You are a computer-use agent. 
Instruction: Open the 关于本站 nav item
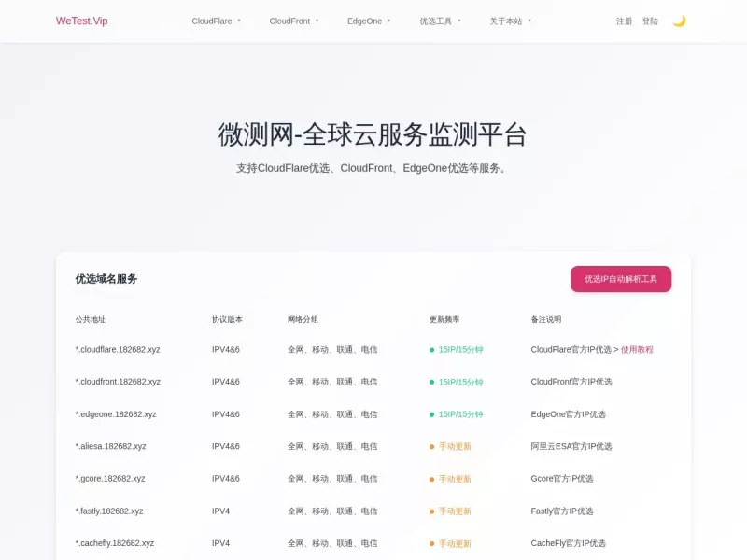pyautogui.click(x=505, y=21)
